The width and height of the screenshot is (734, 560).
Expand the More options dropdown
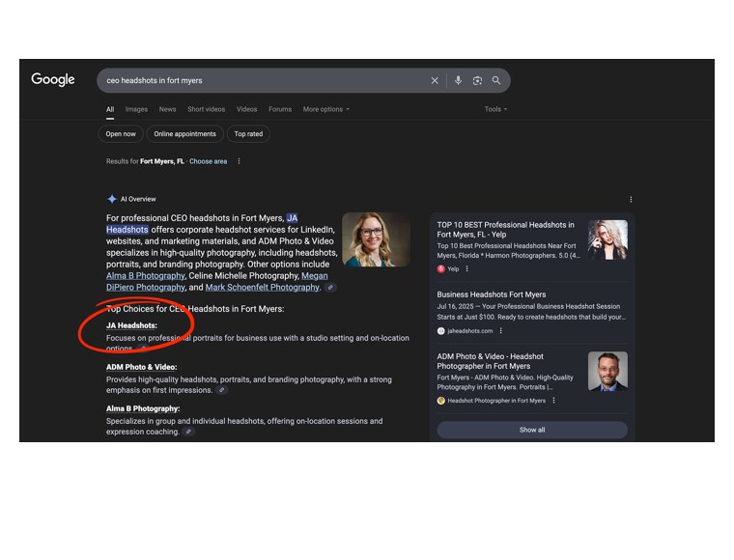pos(325,109)
